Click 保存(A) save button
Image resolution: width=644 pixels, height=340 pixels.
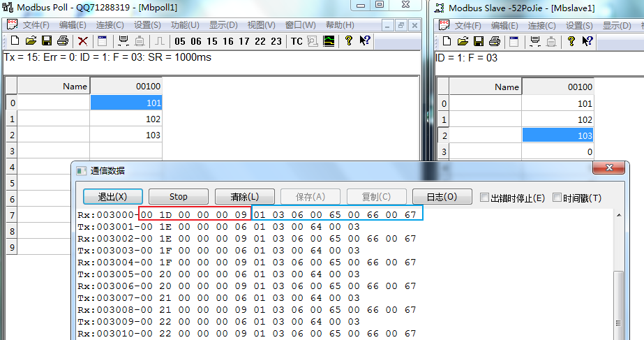(310, 196)
